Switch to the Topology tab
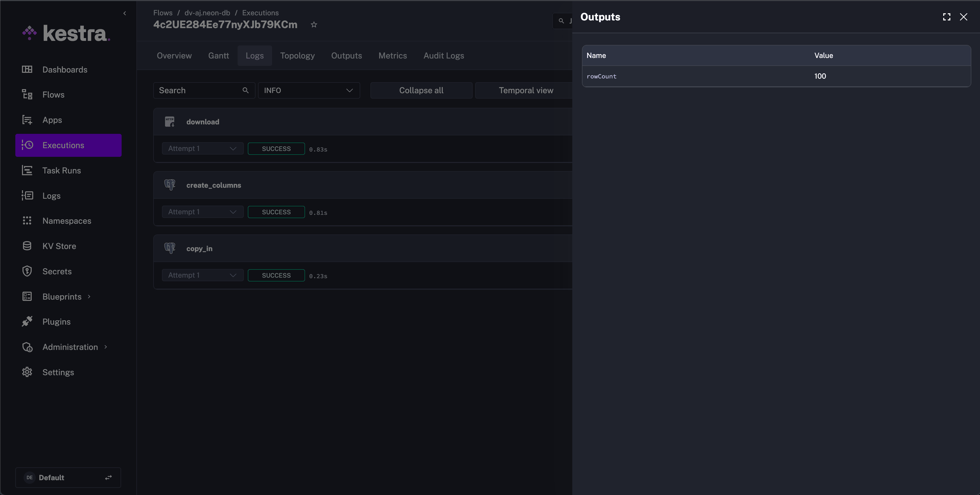980x495 pixels. coord(297,55)
